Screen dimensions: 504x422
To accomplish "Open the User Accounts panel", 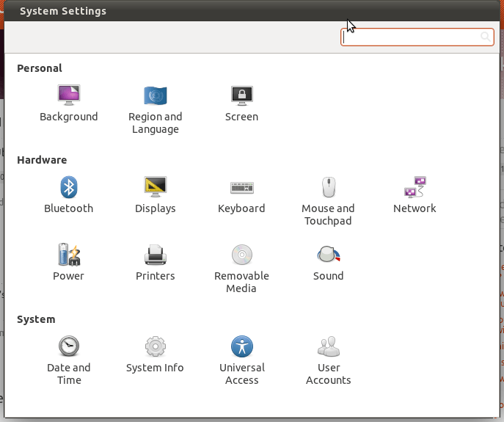I will pos(328,360).
